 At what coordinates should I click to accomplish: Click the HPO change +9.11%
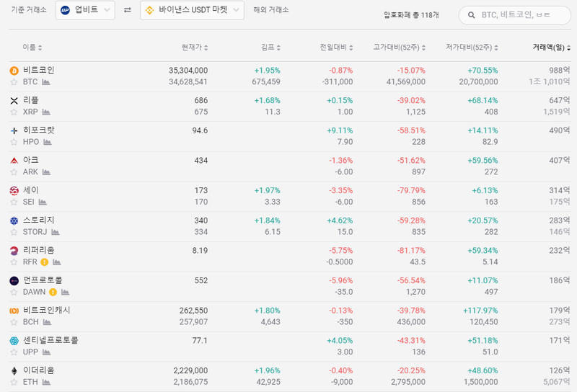(340, 130)
